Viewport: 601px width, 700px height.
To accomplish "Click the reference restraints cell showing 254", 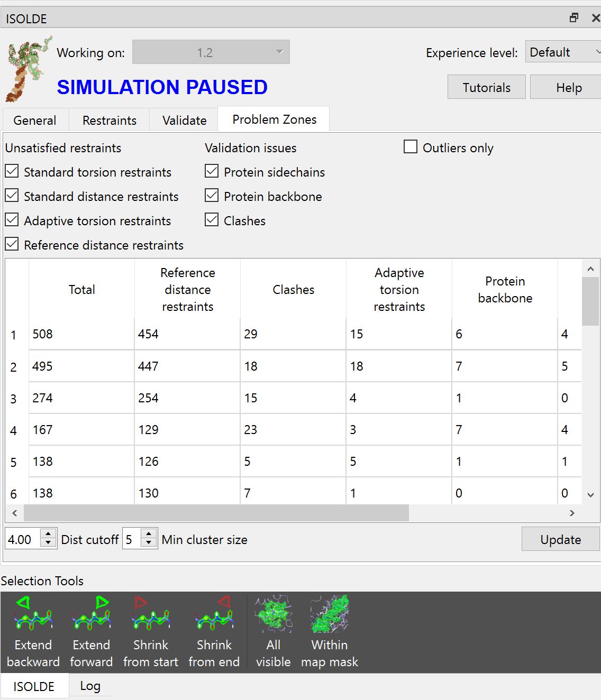I will coord(187,398).
